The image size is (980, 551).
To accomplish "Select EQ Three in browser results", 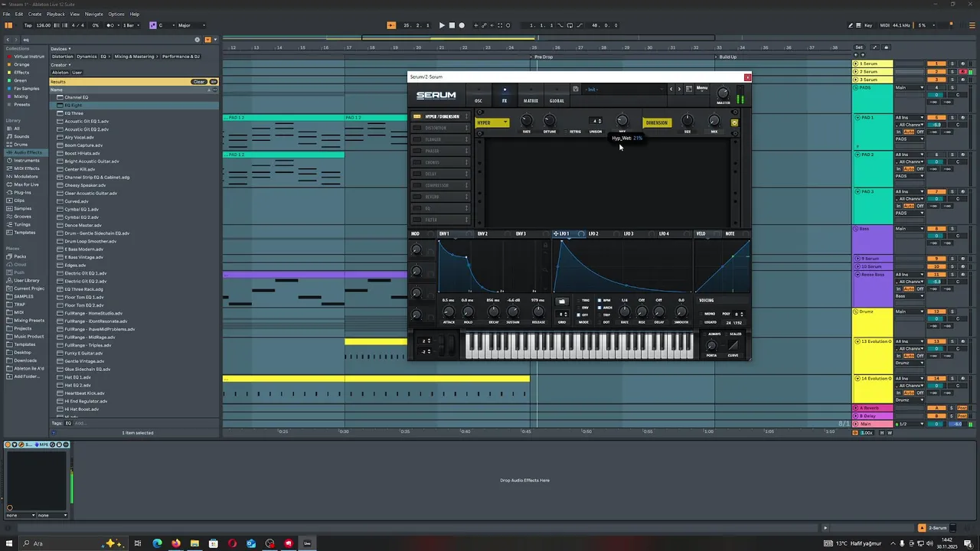I will (73, 113).
